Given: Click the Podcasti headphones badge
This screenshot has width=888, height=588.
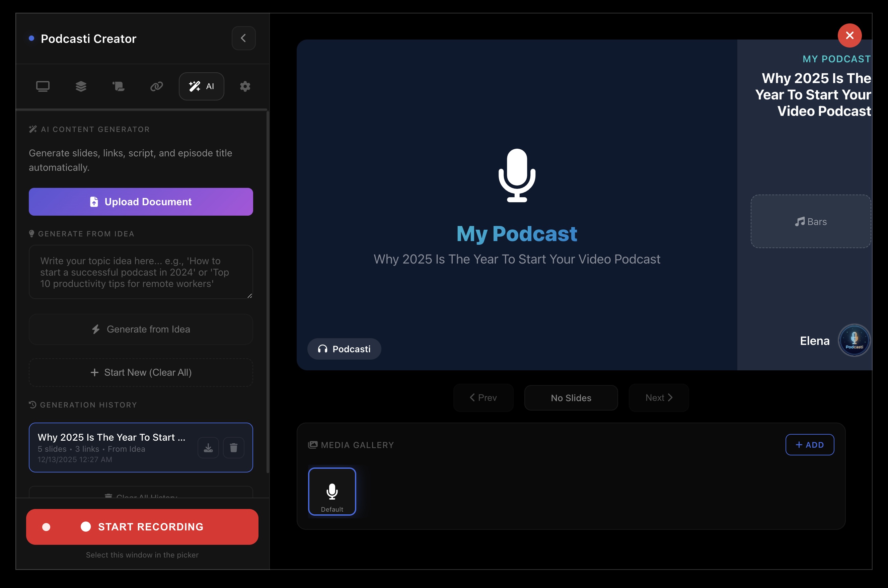Looking at the screenshot, I should 344,349.
